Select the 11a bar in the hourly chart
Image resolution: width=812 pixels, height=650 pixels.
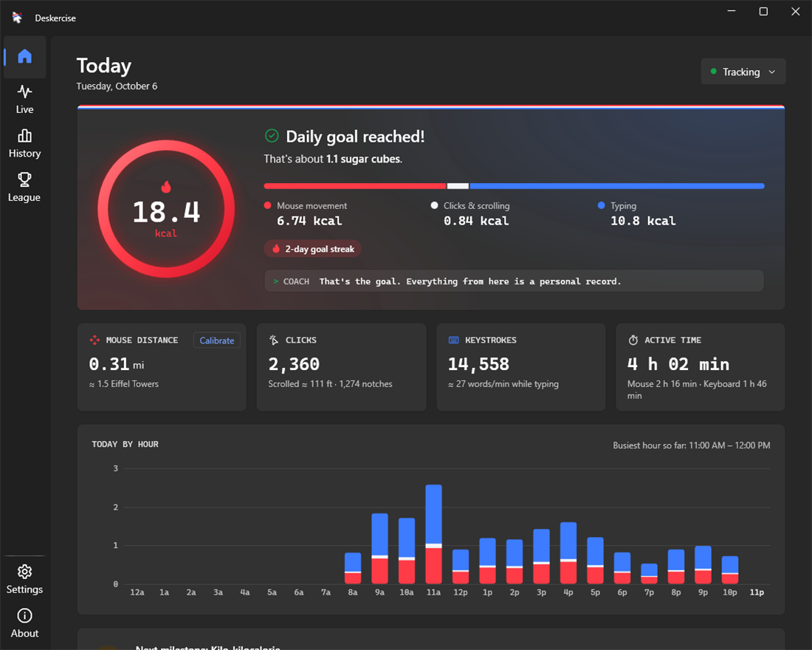433,534
